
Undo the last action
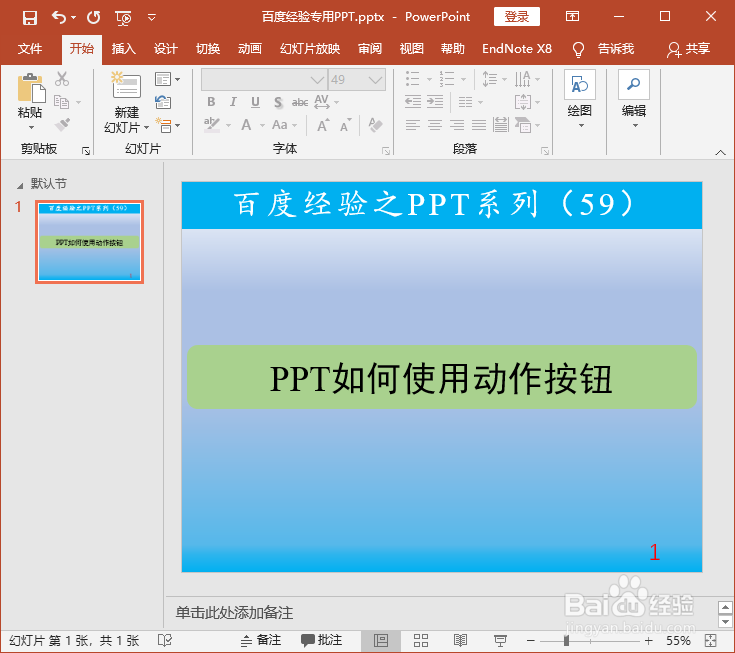[59, 17]
